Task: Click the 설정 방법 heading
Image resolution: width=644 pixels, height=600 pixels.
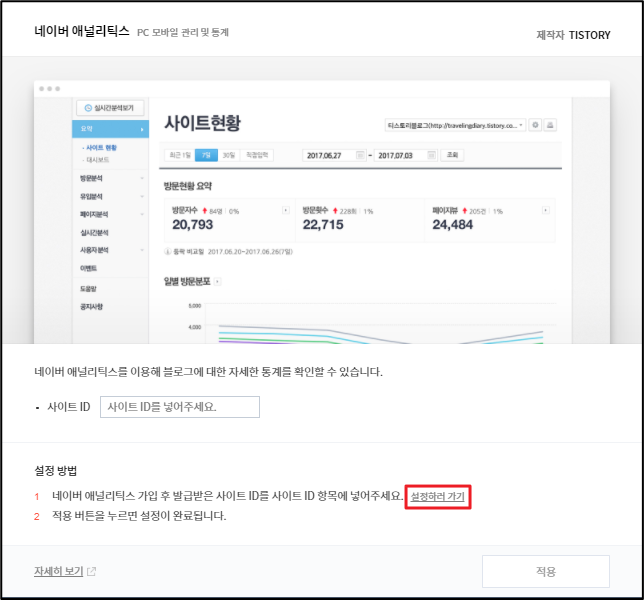Action: pos(55,471)
